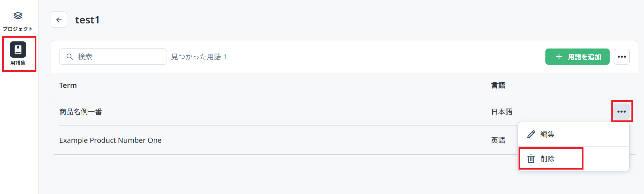Open the プロジェクト layers icon in sidebar
The height and width of the screenshot is (194, 644).
18,16
